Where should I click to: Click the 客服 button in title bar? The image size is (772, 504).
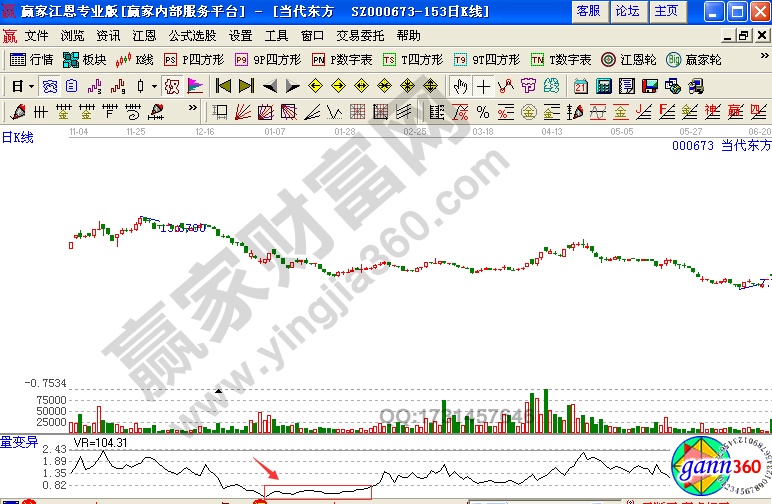click(x=589, y=11)
